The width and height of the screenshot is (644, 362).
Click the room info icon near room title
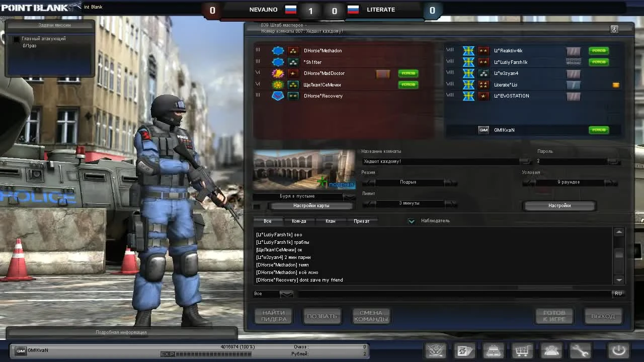[x=614, y=29]
